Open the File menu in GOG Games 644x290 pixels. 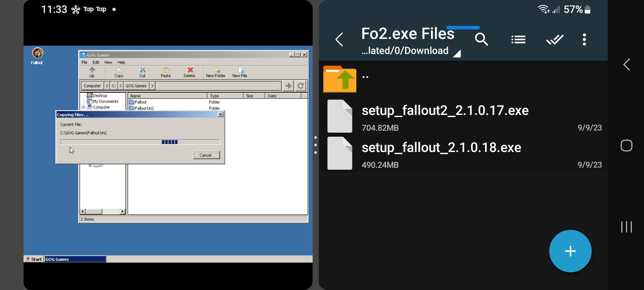tap(85, 62)
